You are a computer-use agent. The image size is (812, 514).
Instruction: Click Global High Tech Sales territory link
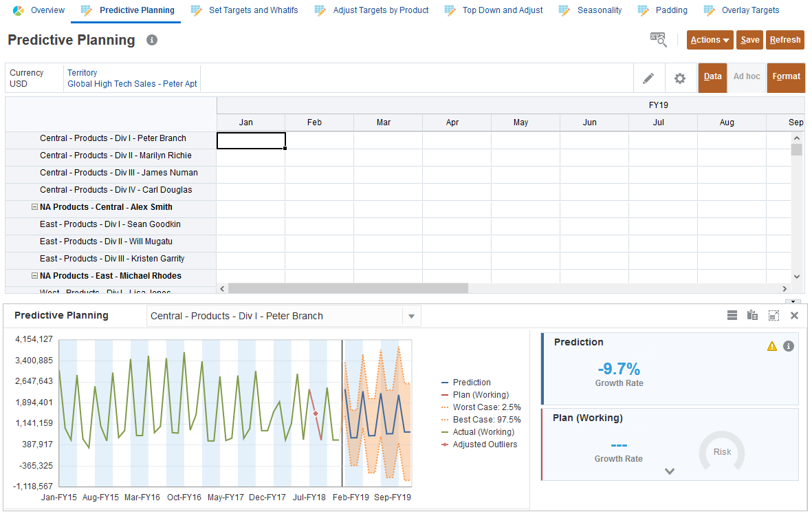[132, 84]
